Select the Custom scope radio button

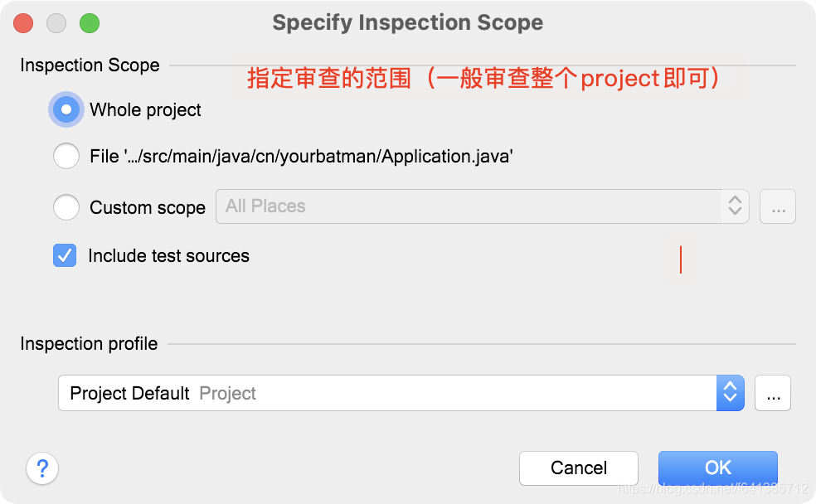click(66, 207)
